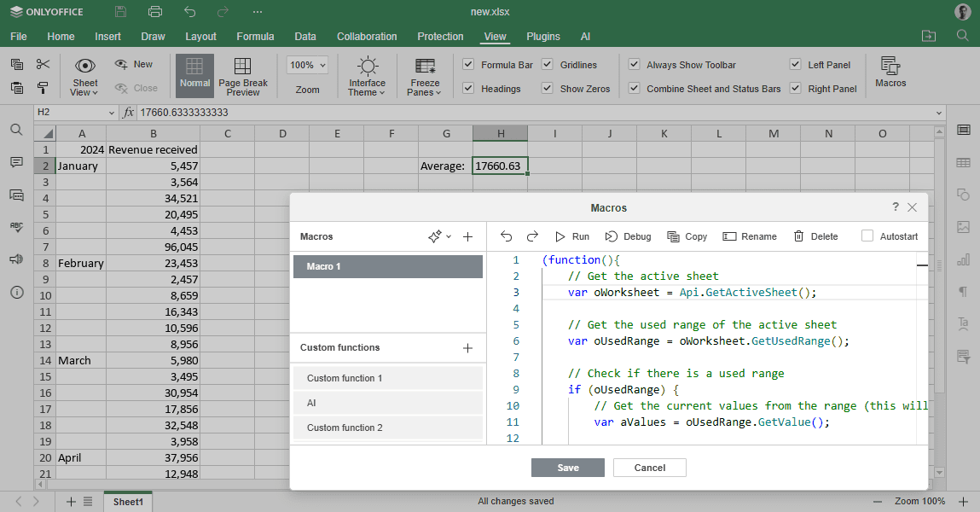Viewport: 980px width, 512px height.
Task: Undo last action in title bar
Action: (x=190, y=12)
